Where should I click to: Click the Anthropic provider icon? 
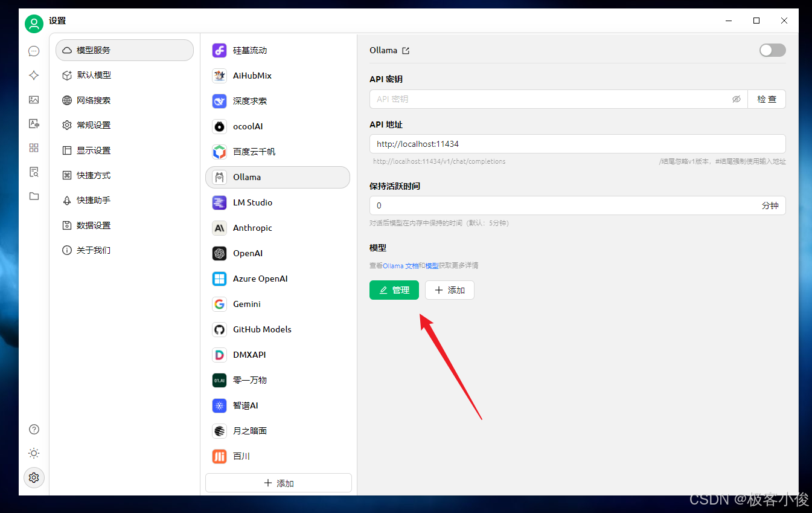click(x=220, y=228)
